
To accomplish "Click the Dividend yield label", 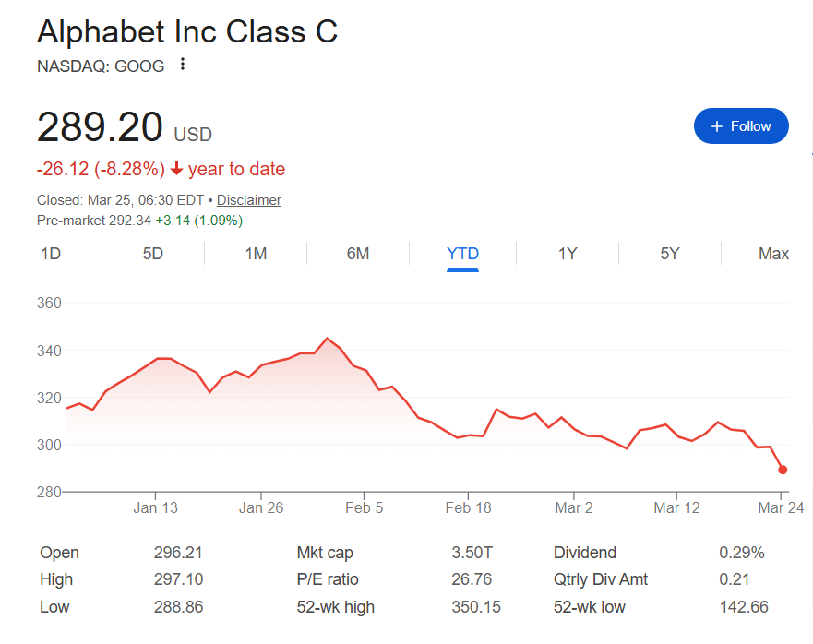I will (x=583, y=553).
